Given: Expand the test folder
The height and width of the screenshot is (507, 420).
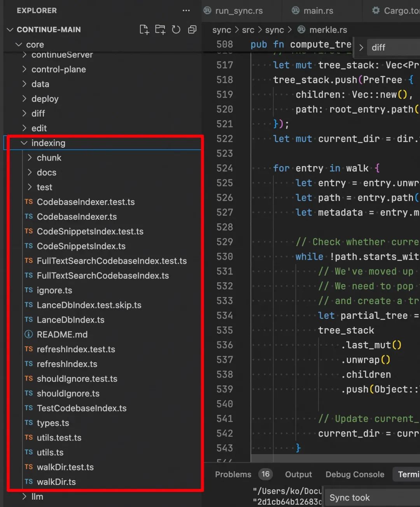Looking at the screenshot, I should (x=30, y=187).
